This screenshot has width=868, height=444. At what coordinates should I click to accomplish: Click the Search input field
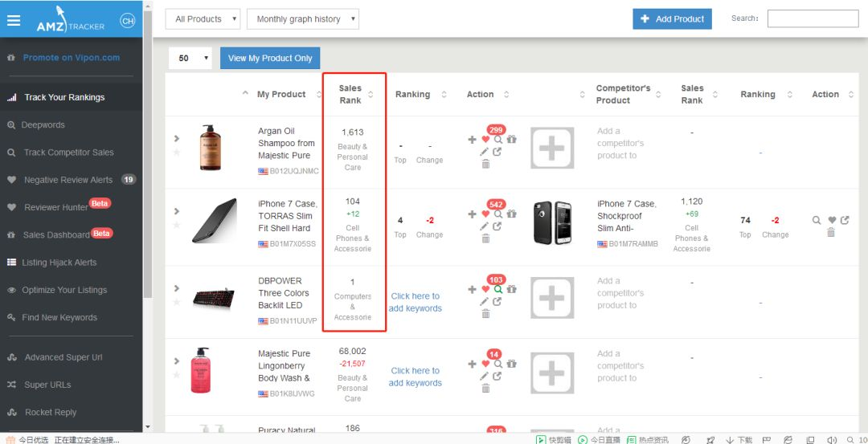point(813,18)
